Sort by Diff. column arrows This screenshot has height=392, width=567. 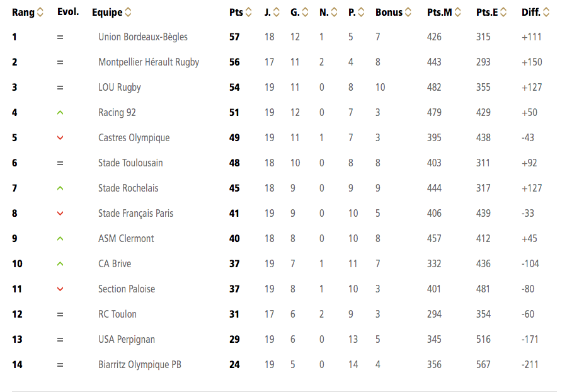point(546,13)
